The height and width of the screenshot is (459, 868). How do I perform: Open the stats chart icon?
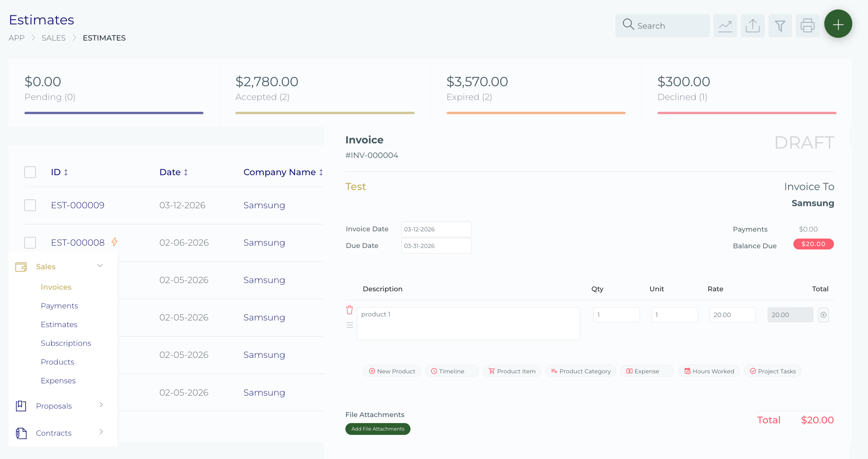725,26
